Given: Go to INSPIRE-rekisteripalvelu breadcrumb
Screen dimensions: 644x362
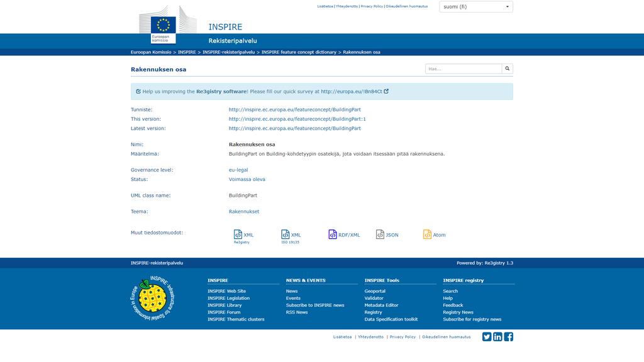Looking at the screenshot, I should [x=228, y=52].
